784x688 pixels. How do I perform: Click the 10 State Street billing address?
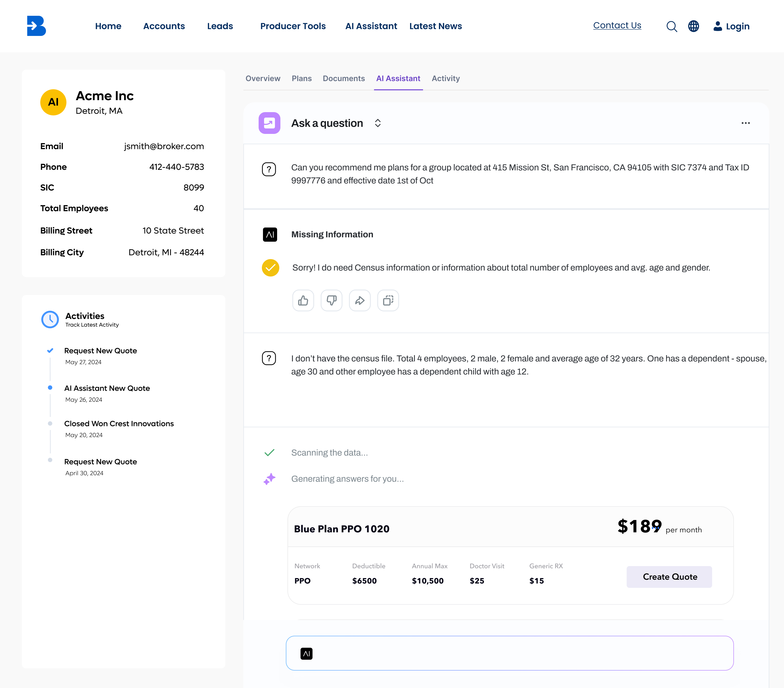click(173, 231)
